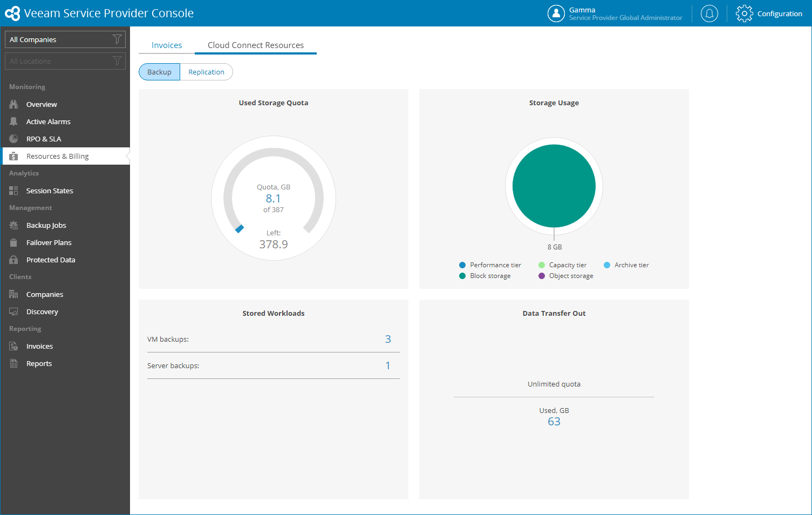Click the Object storage legend swatch
The height and width of the screenshot is (515, 812).
pos(542,276)
